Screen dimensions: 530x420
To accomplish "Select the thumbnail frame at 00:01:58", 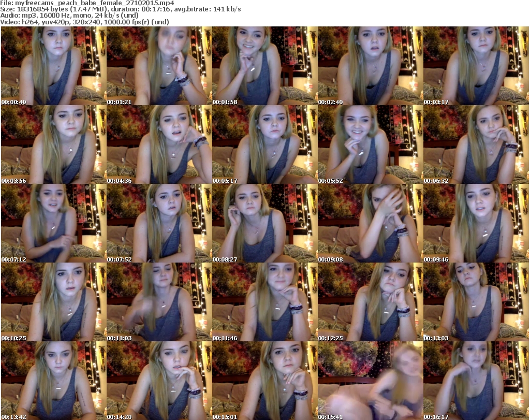I will [x=264, y=66].
